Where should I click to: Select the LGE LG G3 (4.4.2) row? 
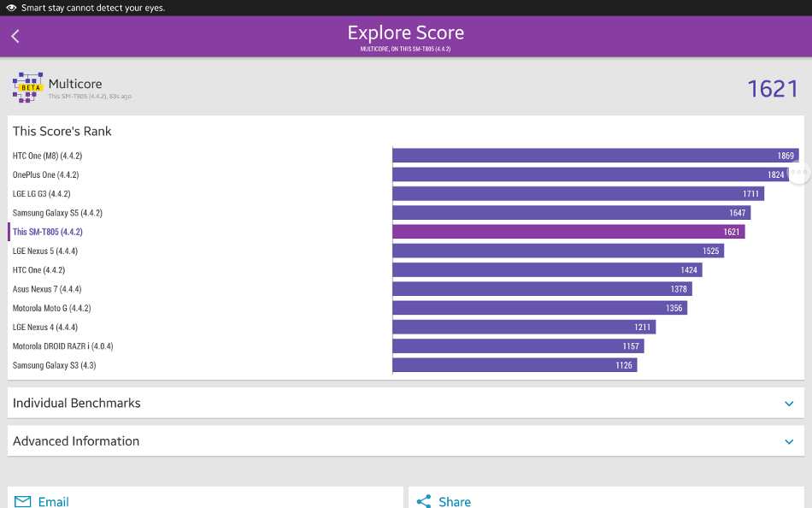[405, 194]
